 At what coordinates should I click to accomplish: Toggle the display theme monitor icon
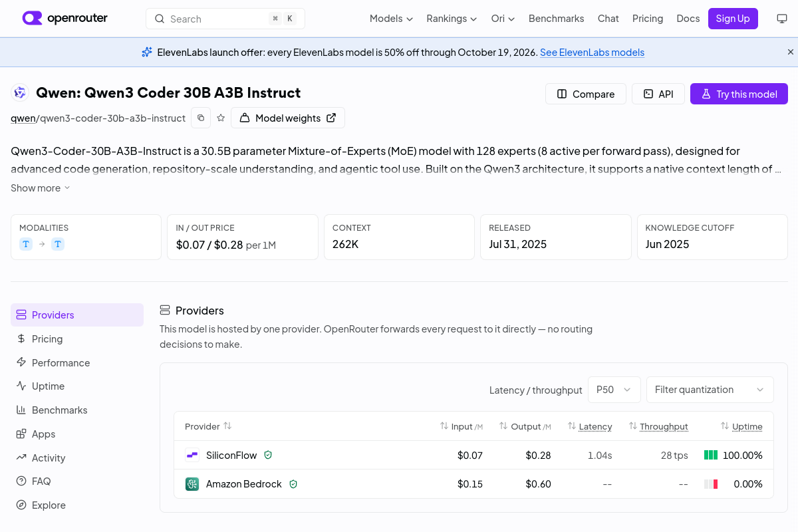pos(782,19)
